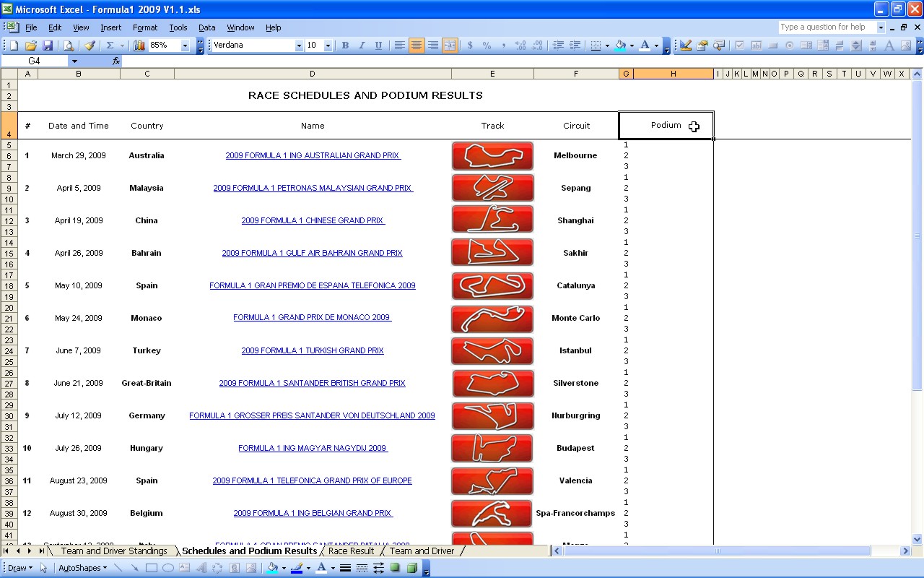Image resolution: width=924 pixels, height=578 pixels.
Task: Open the Zoom 85% dropdown
Action: (185, 45)
